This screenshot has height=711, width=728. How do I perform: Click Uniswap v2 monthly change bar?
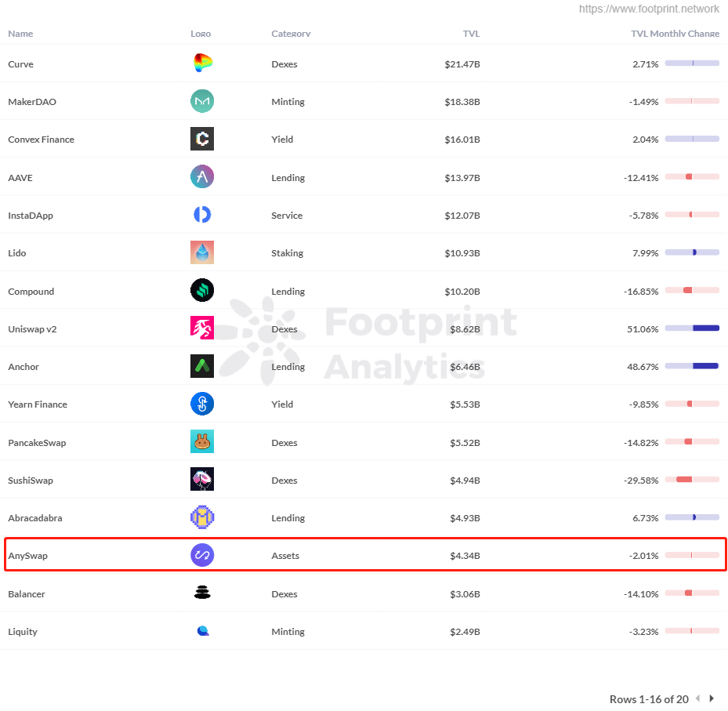(x=692, y=328)
